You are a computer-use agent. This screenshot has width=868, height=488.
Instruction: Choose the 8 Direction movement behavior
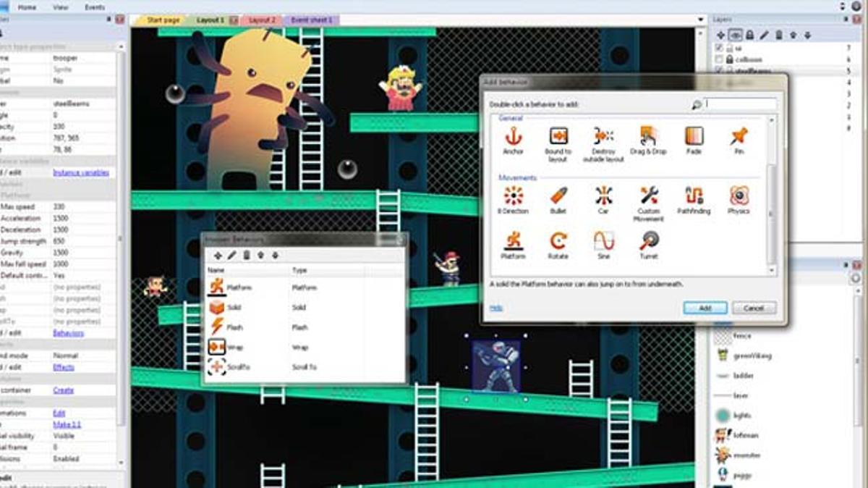pyautogui.click(x=513, y=197)
